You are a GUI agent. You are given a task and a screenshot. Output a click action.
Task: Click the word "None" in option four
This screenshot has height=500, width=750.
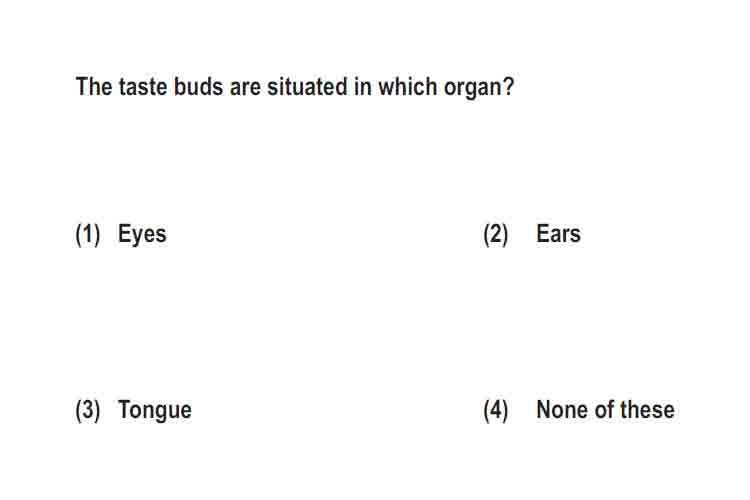[x=562, y=410]
